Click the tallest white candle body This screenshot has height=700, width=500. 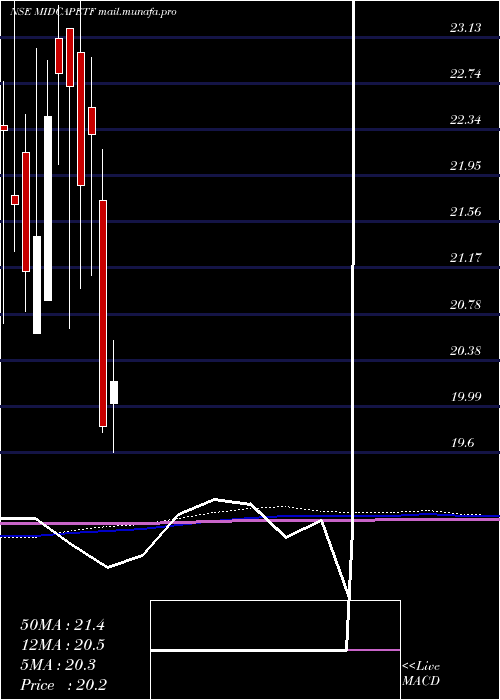(48, 208)
